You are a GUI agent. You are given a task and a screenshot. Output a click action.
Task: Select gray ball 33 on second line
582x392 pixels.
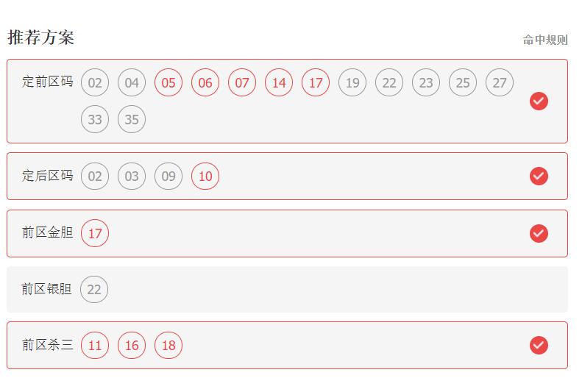coord(95,119)
